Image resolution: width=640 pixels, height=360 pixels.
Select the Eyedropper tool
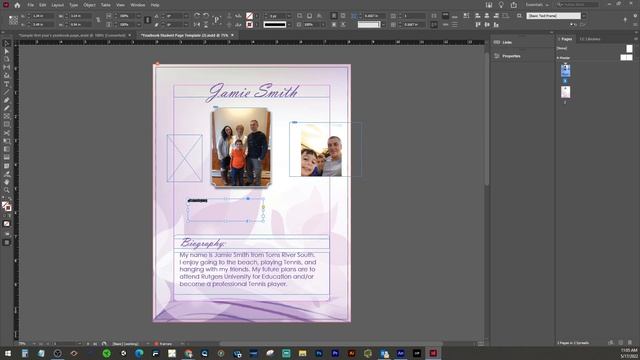click(x=7, y=174)
